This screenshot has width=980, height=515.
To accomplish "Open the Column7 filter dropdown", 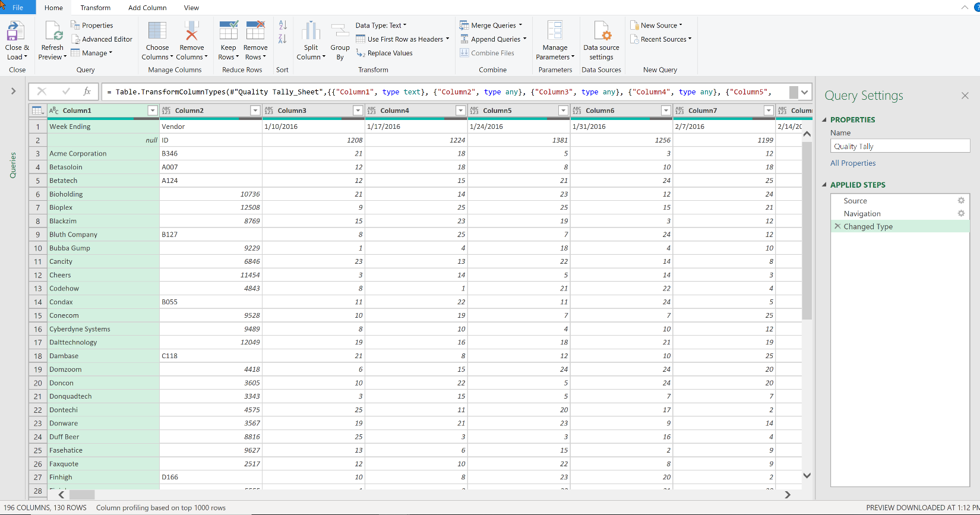I will coord(769,110).
